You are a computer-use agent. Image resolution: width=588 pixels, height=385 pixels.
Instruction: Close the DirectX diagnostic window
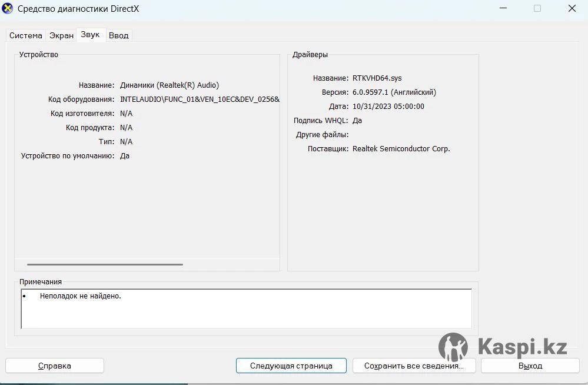coord(572,8)
